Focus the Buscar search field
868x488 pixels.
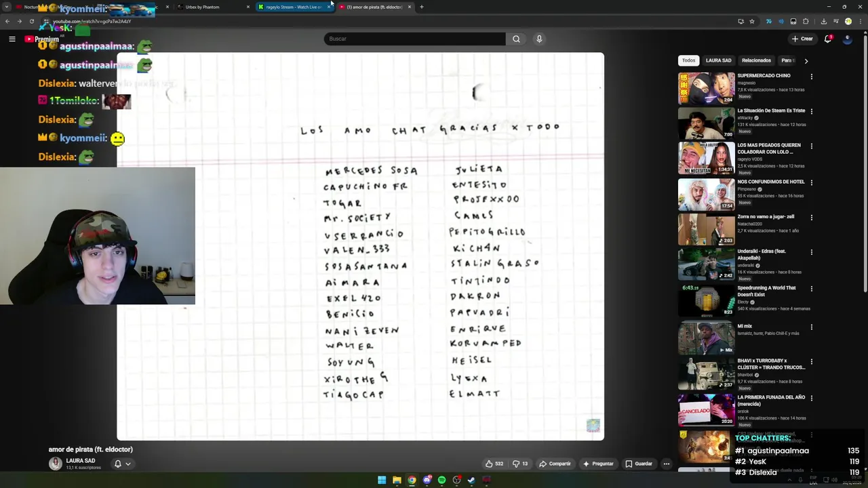414,39
